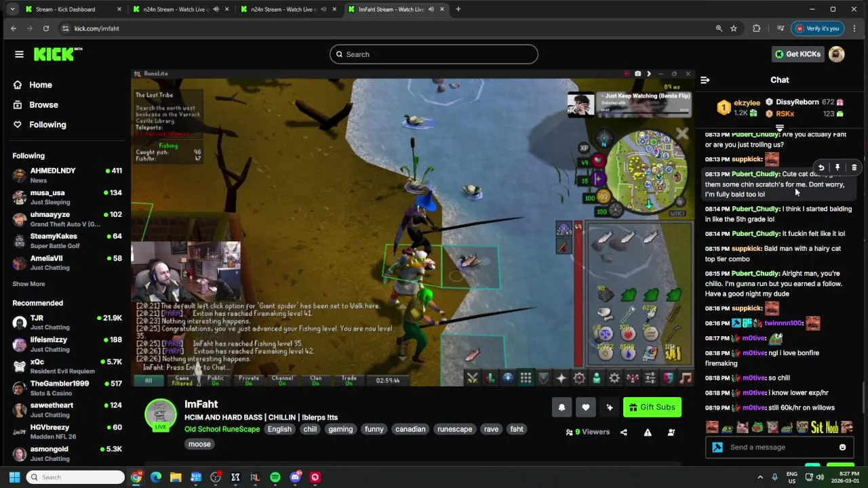Image resolution: width=868 pixels, height=488 pixels.
Task: Open the Kick hamburger menu
Action: [x=19, y=54]
